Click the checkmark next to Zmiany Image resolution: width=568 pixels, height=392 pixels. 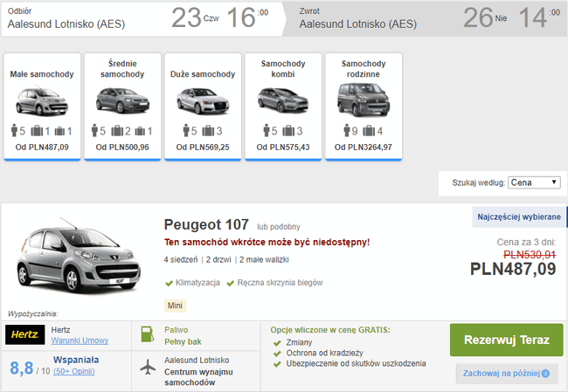point(277,343)
